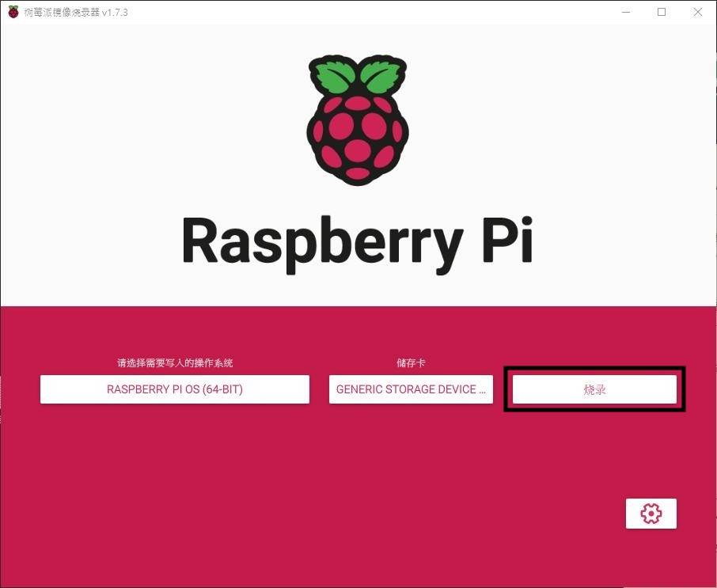This screenshot has height=588, width=717.
Task: Click the 请选择需要写入的操作系统 label
Action: [x=175, y=363]
